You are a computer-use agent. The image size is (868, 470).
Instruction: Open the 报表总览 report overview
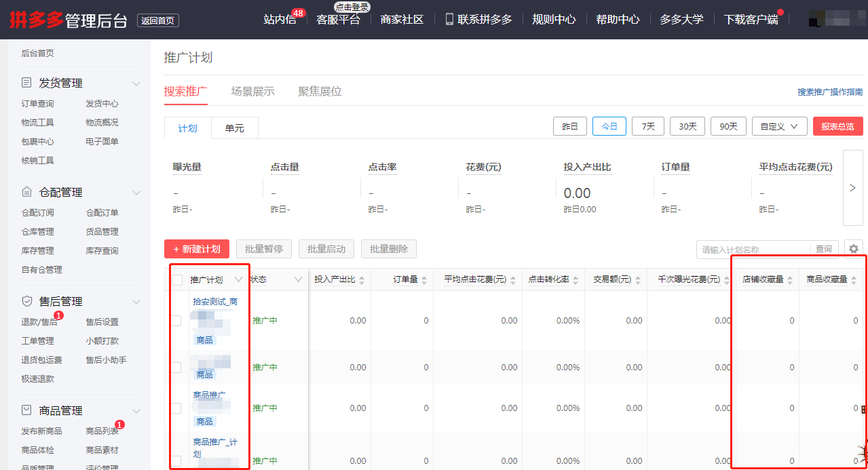837,125
